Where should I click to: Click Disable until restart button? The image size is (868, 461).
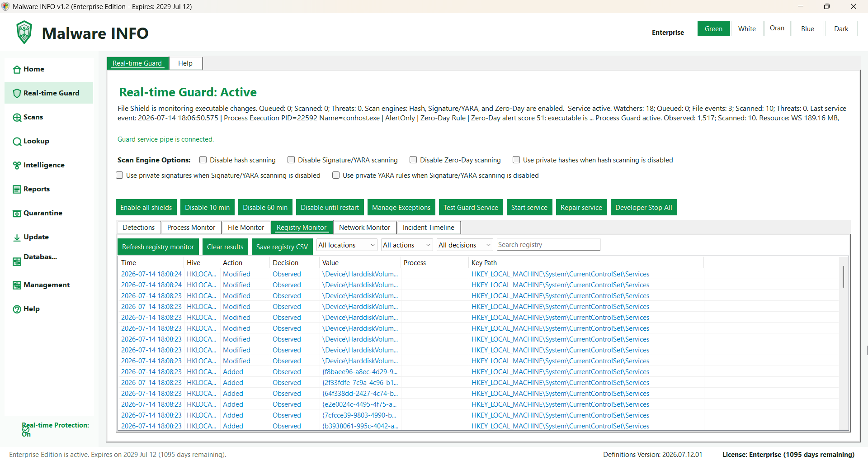[x=330, y=207]
